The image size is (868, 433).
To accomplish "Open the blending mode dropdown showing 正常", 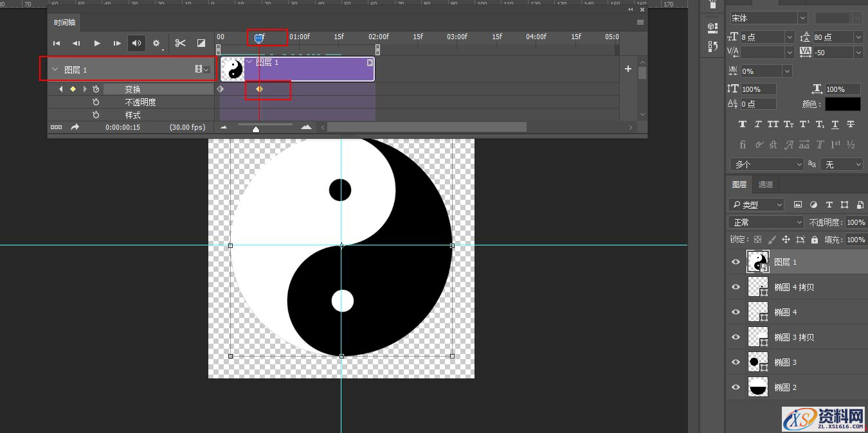I will [764, 221].
